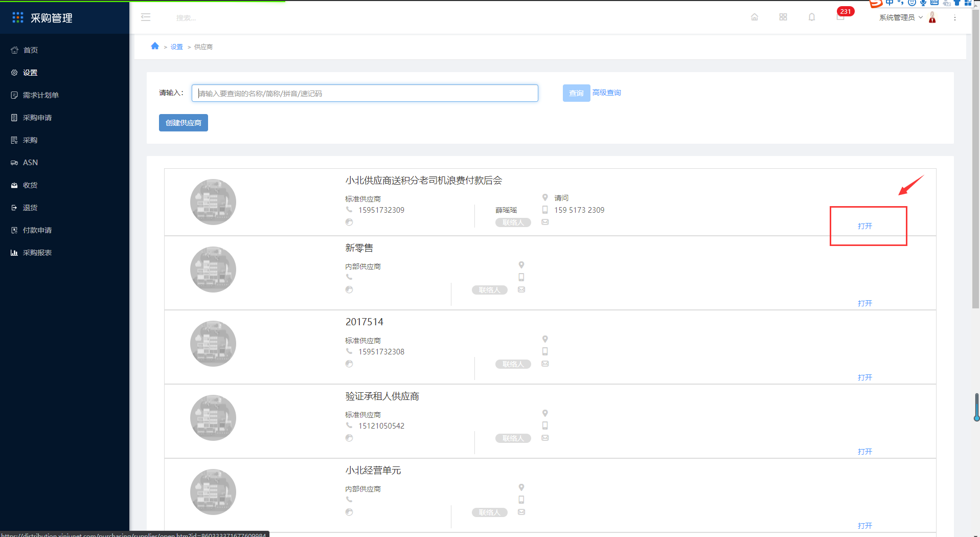Click phone number 15951732309
The width and height of the screenshot is (980, 537).
[381, 210]
